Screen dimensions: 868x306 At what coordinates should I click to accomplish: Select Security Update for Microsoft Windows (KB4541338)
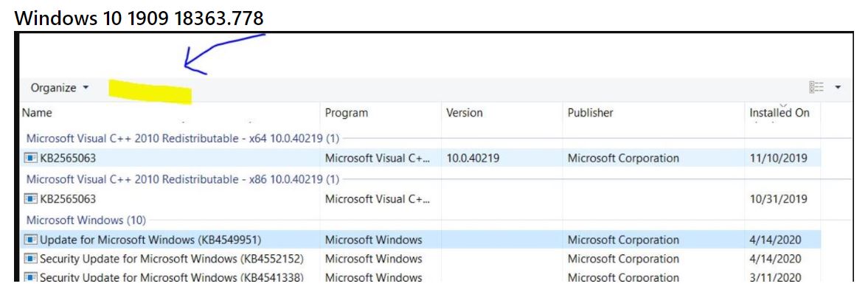point(420,276)
